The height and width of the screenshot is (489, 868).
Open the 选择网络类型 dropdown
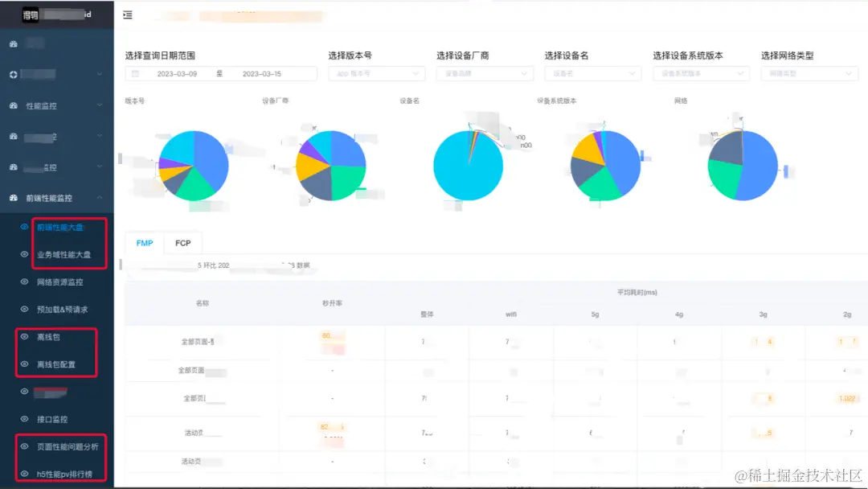click(x=809, y=74)
